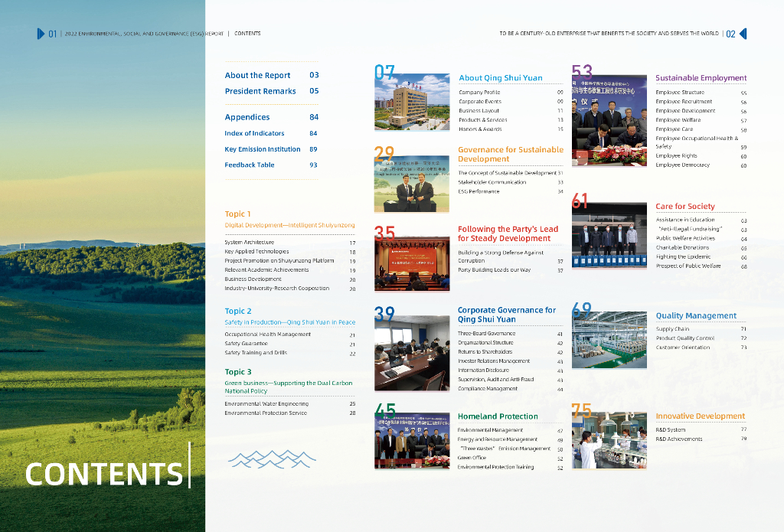The image size is (784, 532).
Task: Open the About Qing Shui Yuan building photo
Action: click(x=412, y=102)
